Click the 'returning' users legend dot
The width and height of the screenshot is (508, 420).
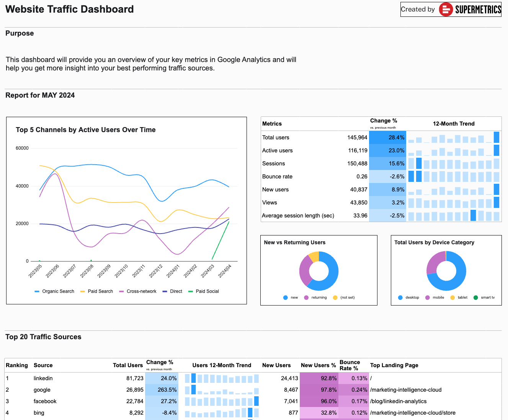pyautogui.click(x=306, y=297)
